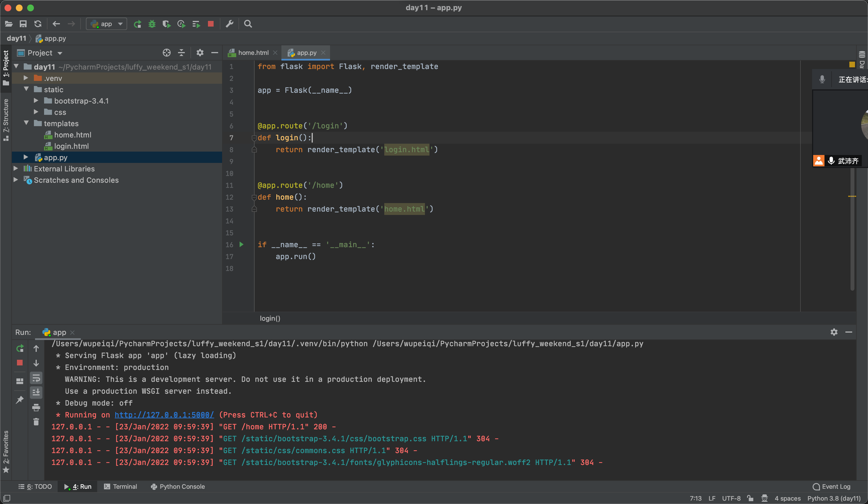The width and height of the screenshot is (868, 504).
Task: Clear console with the trash icon
Action: pyautogui.click(x=36, y=422)
